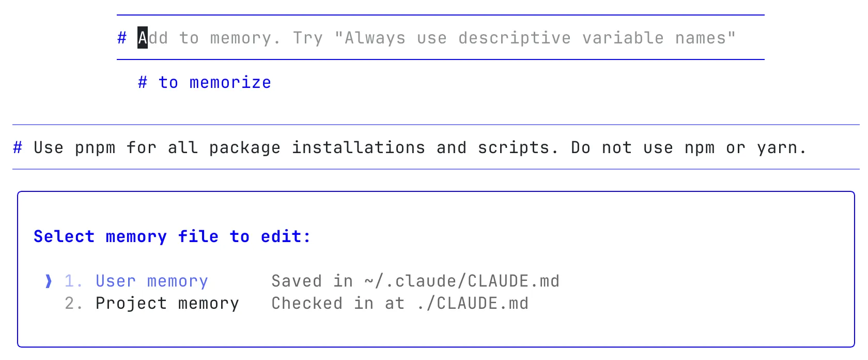Click the hash symbol before 'Use pnpm'
Viewport: 868px width, 360px height.
[x=18, y=147]
